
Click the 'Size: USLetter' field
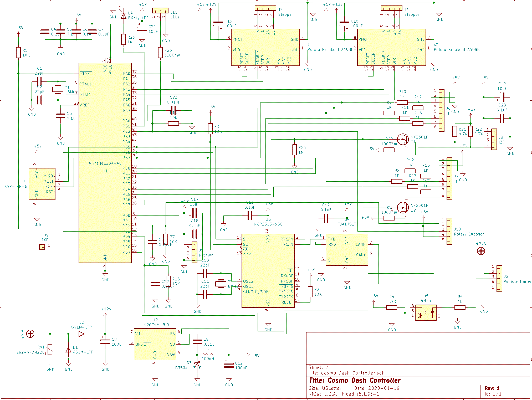pos(325,388)
